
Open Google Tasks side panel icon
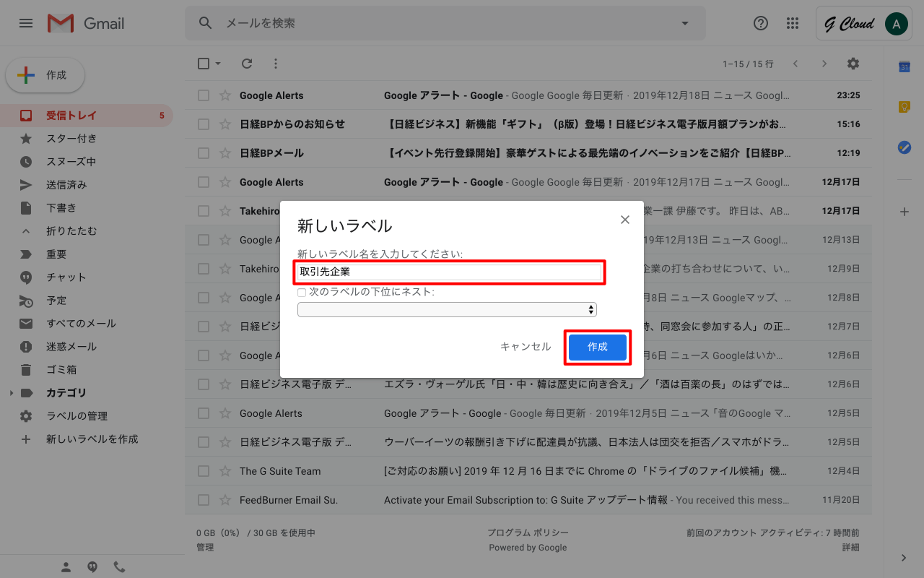tap(904, 147)
